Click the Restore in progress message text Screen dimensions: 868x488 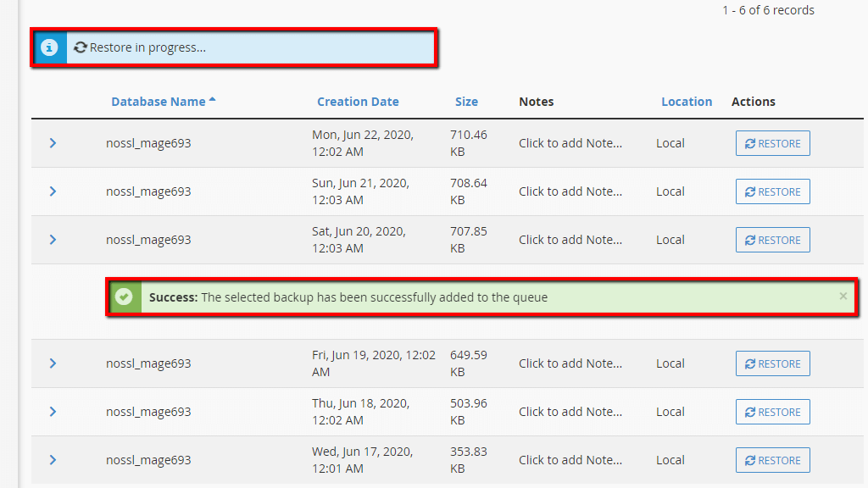pyautogui.click(x=147, y=47)
